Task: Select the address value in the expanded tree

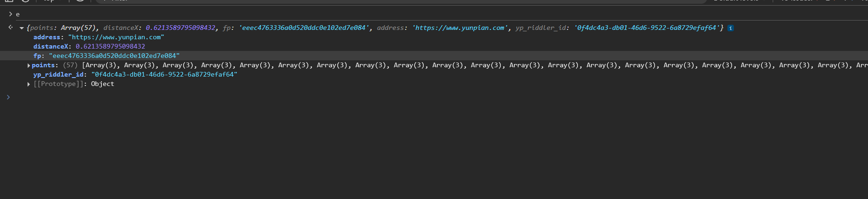Action: coord(116,37)
